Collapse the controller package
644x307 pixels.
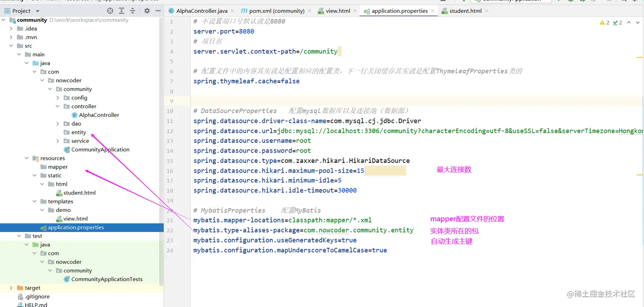(x=58, y=106)
